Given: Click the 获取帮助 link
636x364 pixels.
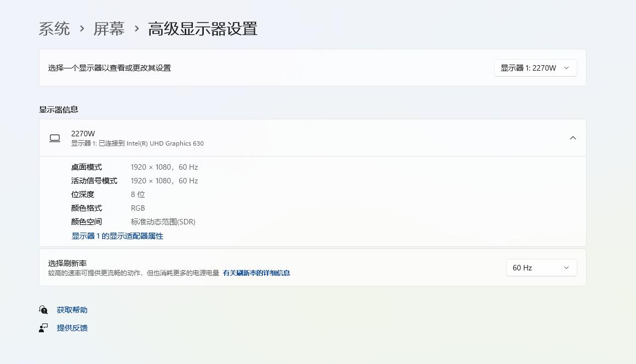Looking at the screenshot, I should coord(71,309).
